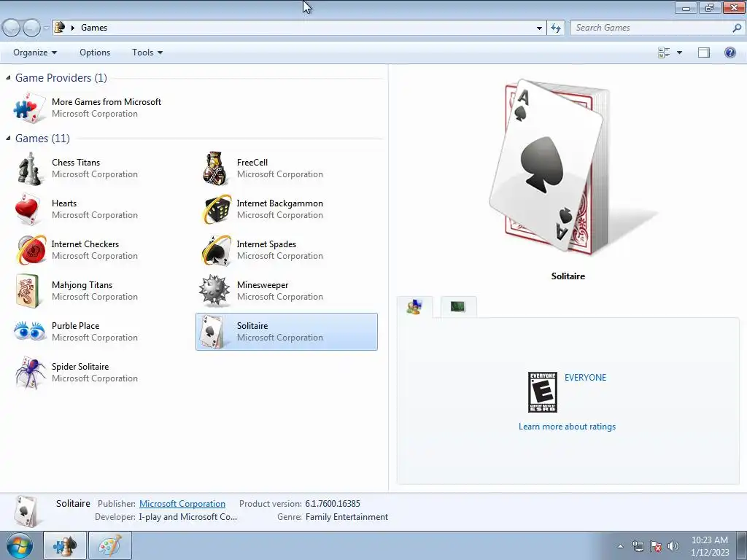The width and height of the screenshot is (747, 560).
Task: Click the Action Center flag tray icon
Action: (x=656, y=546)
